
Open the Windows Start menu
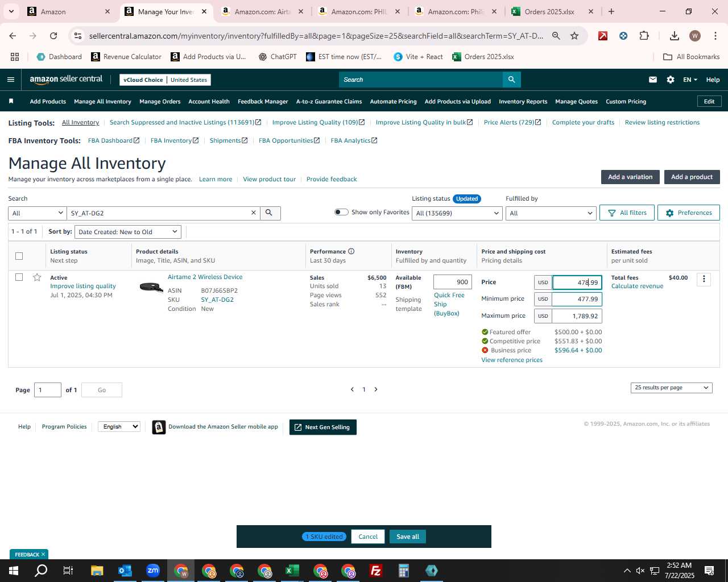pyautogui.click(x=14, y=571)
